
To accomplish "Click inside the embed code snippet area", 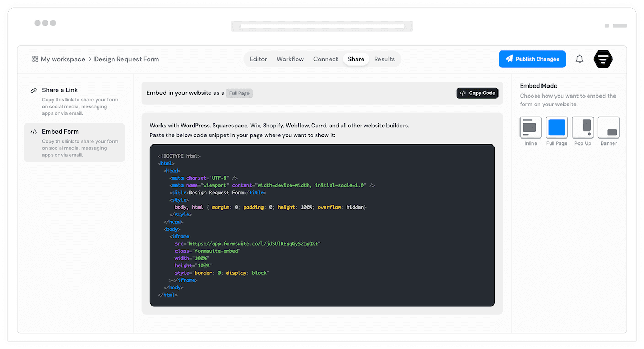I will pos(322,226).
